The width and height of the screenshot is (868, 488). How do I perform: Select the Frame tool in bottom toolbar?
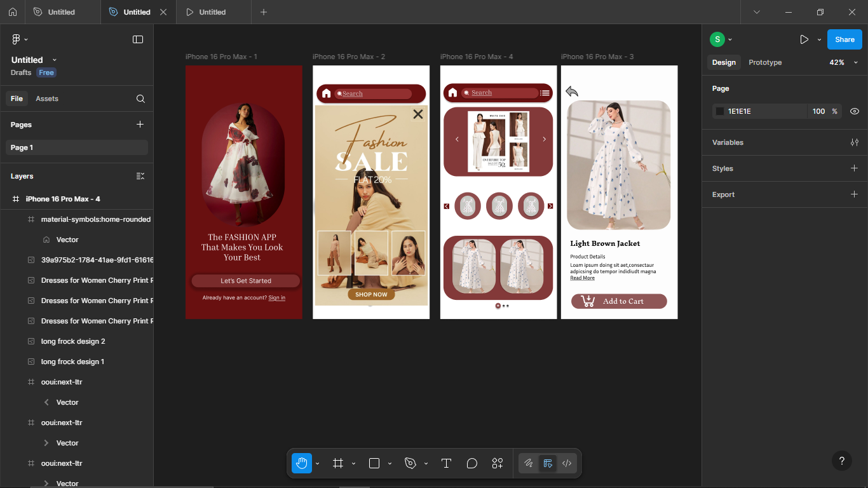click(338, 463)
